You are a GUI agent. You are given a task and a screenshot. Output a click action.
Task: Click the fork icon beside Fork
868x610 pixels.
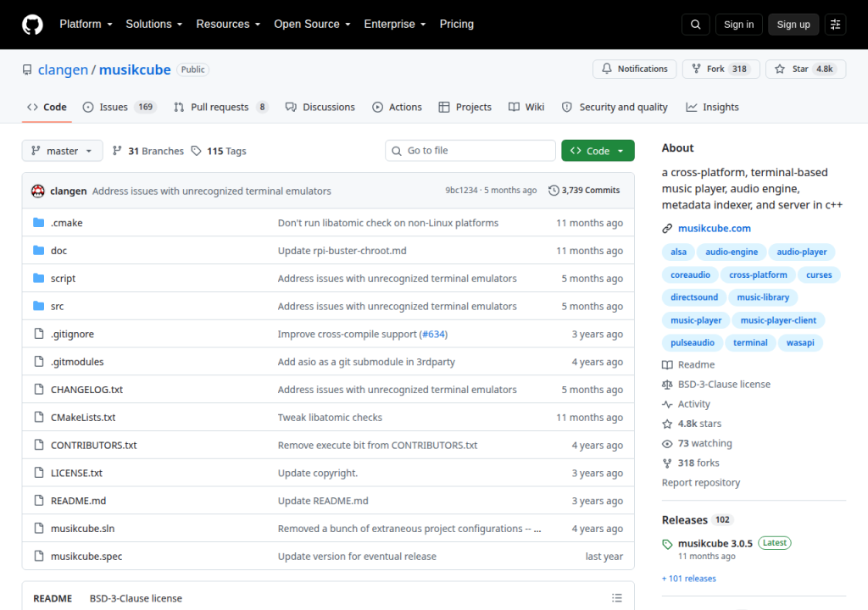click(x=697, y=69)
